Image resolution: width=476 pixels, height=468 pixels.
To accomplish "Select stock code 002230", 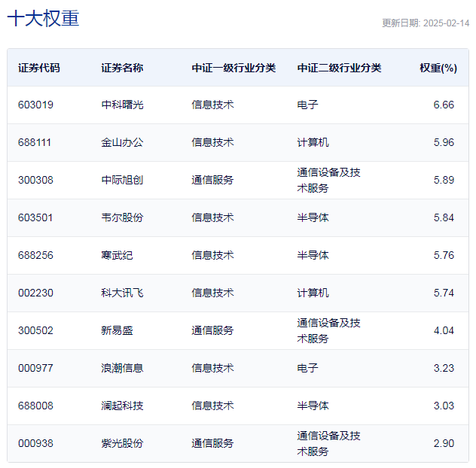I will pos(35,293).
